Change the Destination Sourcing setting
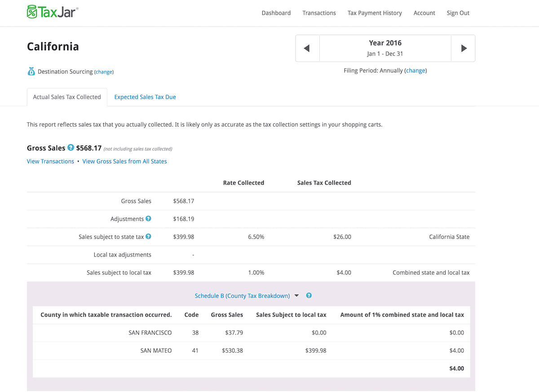 coord(104,72)
